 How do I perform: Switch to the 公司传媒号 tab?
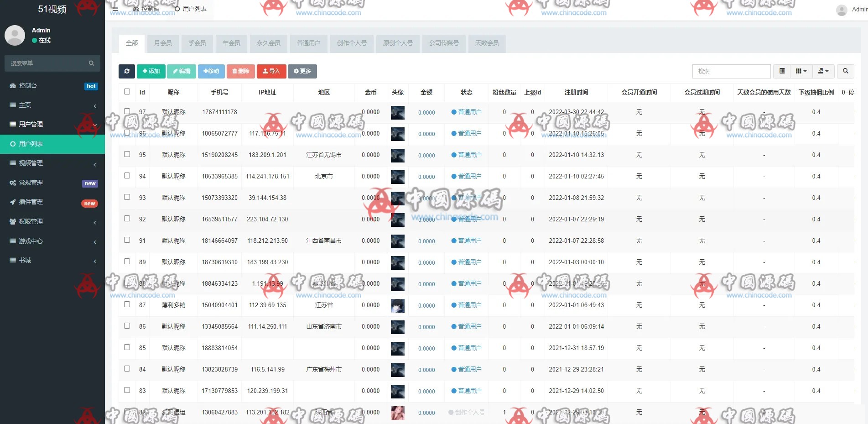click(444, 43)
